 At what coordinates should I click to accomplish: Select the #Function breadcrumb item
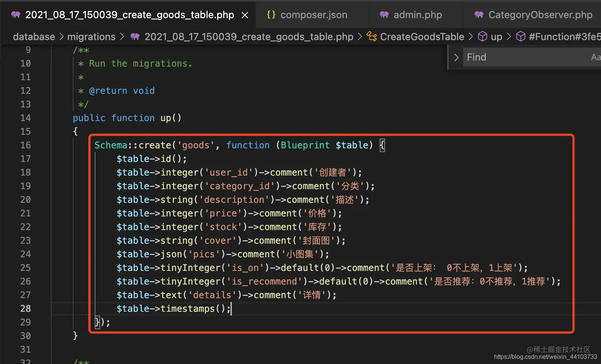coord(564,37)
